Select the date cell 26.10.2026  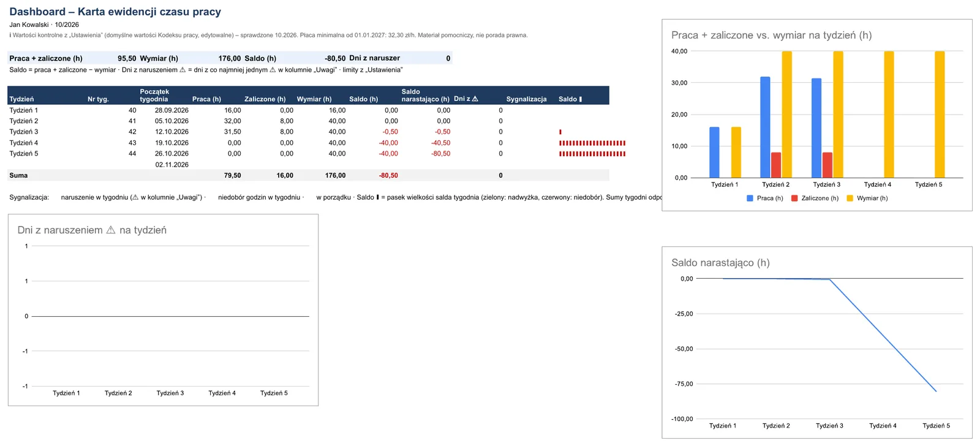pyautogui.click(x=171, y=154)
